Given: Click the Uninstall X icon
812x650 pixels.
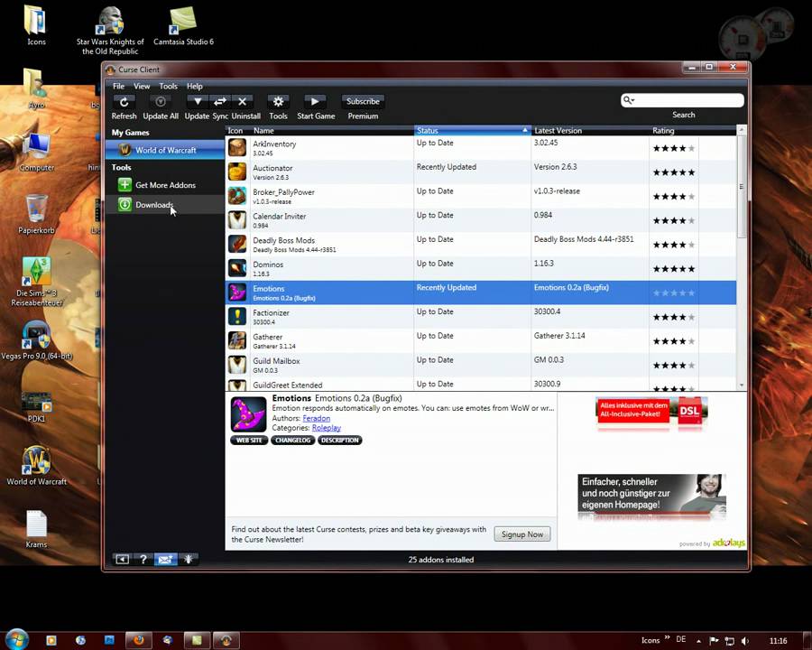Looking at the screenshot, I should coord(243,102).
